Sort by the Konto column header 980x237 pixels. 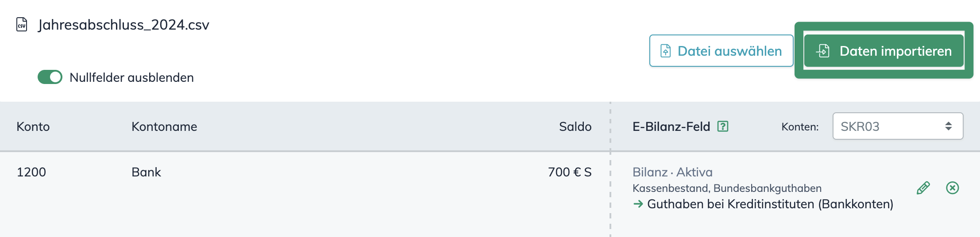[33, 126]
